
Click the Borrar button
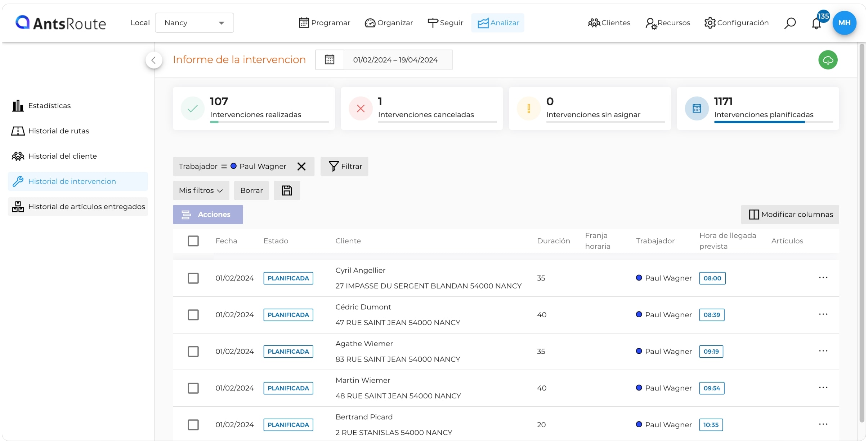(251, 190)
